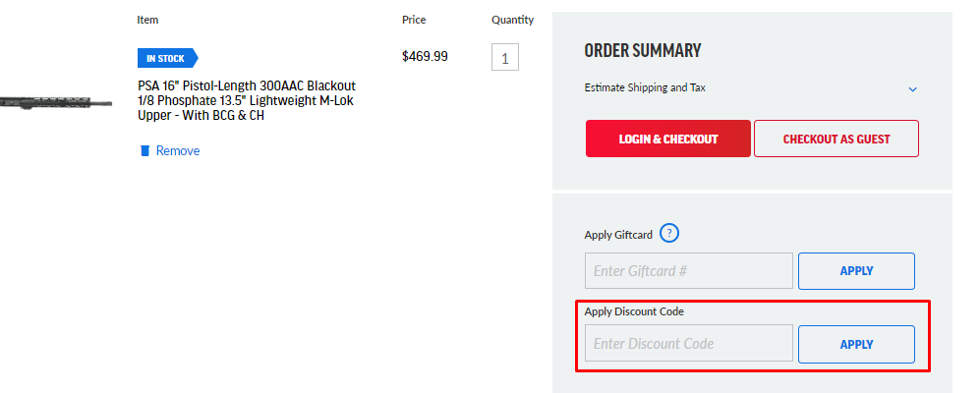This screenshot has width=980, height=393.
Task: Remove the item via the Remove link
Action: point(178,150)
